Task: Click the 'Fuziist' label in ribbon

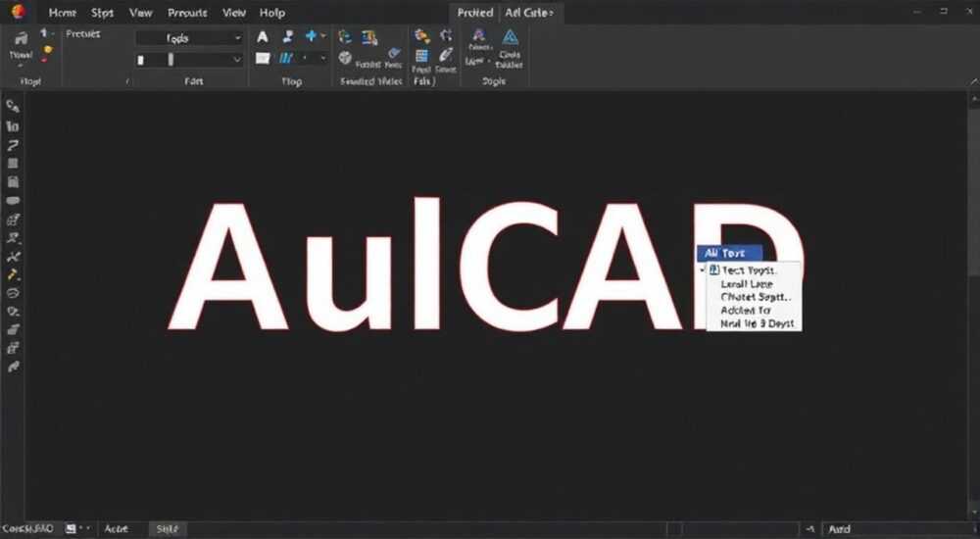Action: click(x=367, y=65)
